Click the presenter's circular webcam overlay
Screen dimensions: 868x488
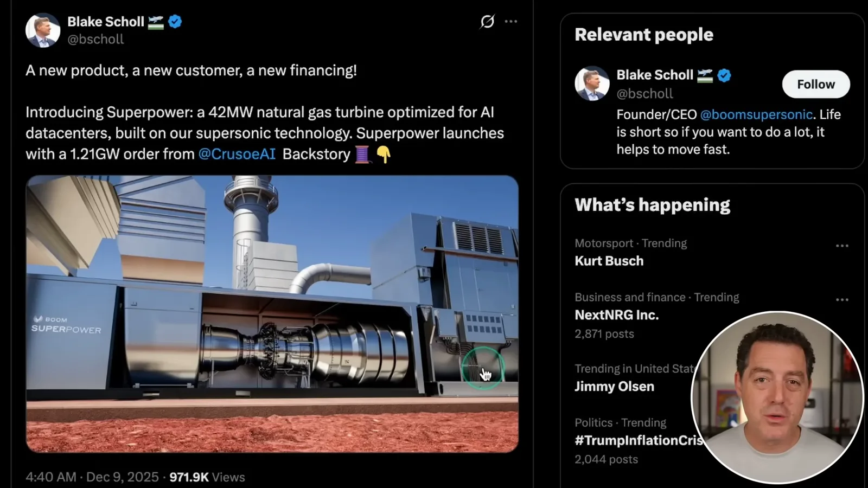coord(777,397)
